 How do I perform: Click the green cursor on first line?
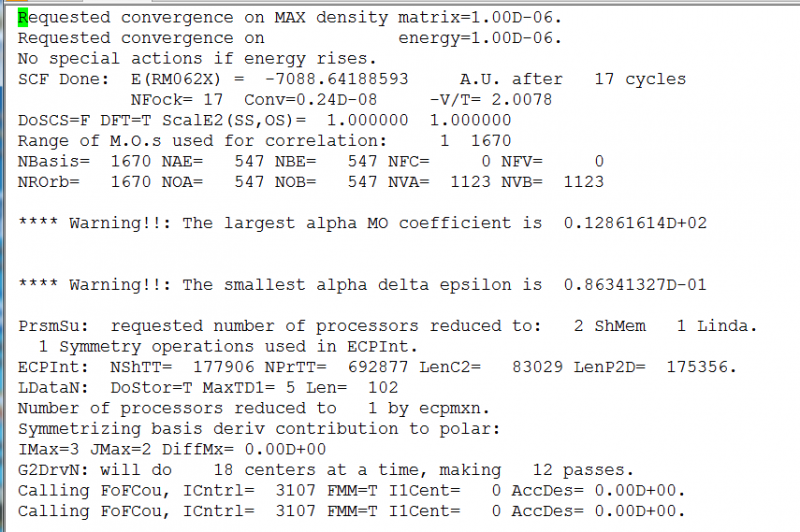24,18
